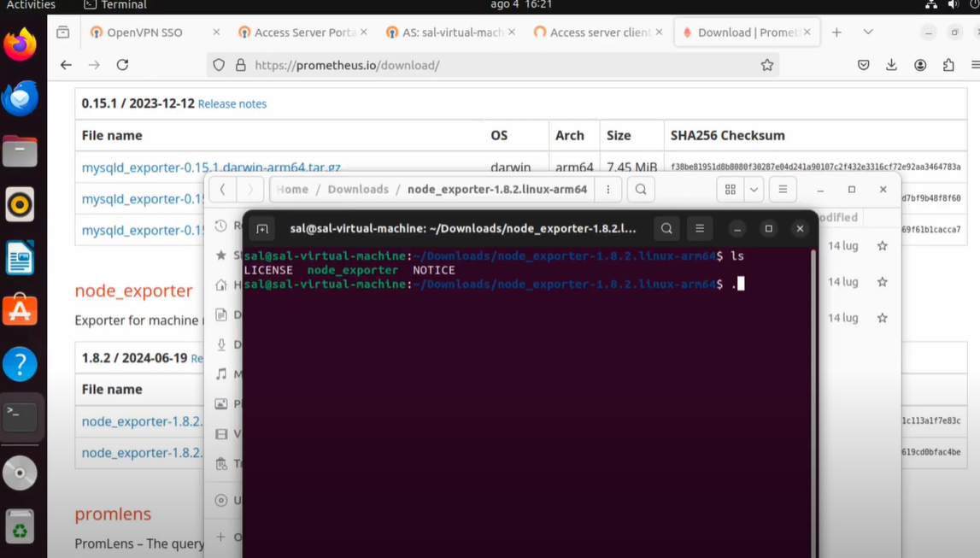Click the shield tracking protection icon

point(219,65)
